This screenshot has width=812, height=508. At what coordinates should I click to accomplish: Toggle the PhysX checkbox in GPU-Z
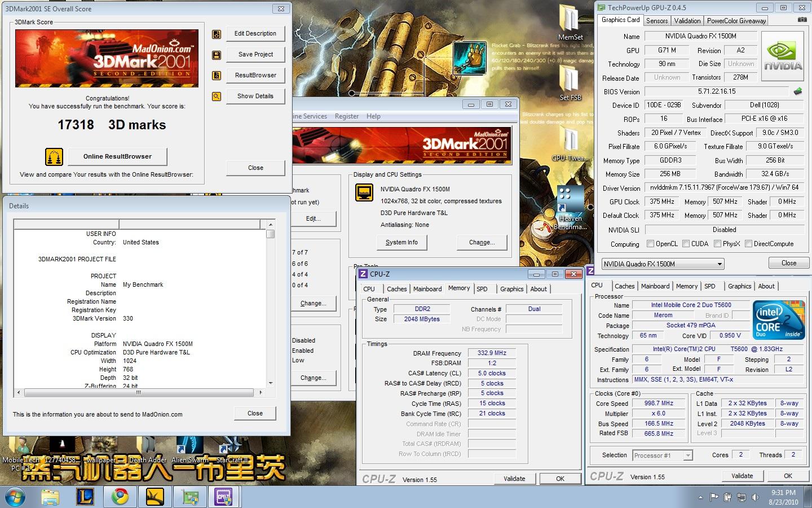pos(717,244)
